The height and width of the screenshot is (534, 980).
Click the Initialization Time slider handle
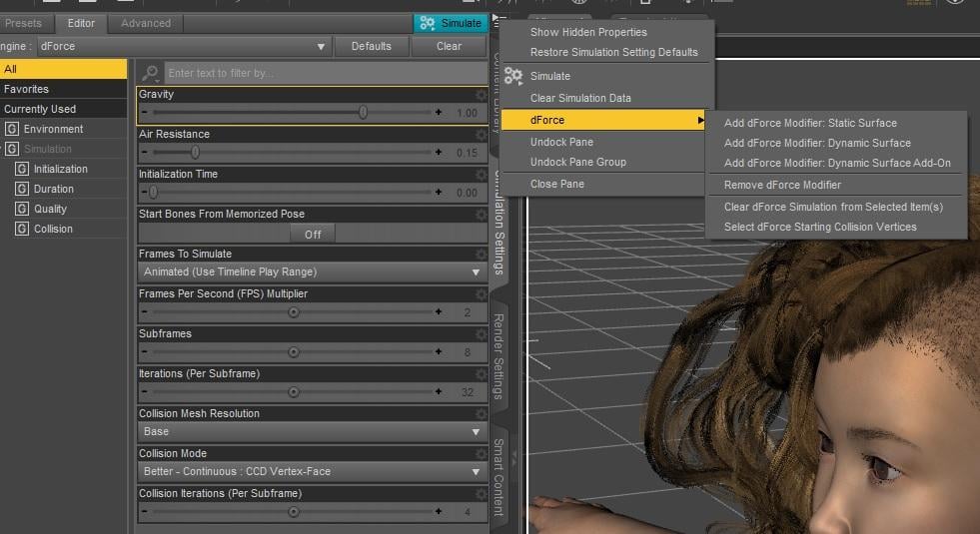tap(153, 193)
